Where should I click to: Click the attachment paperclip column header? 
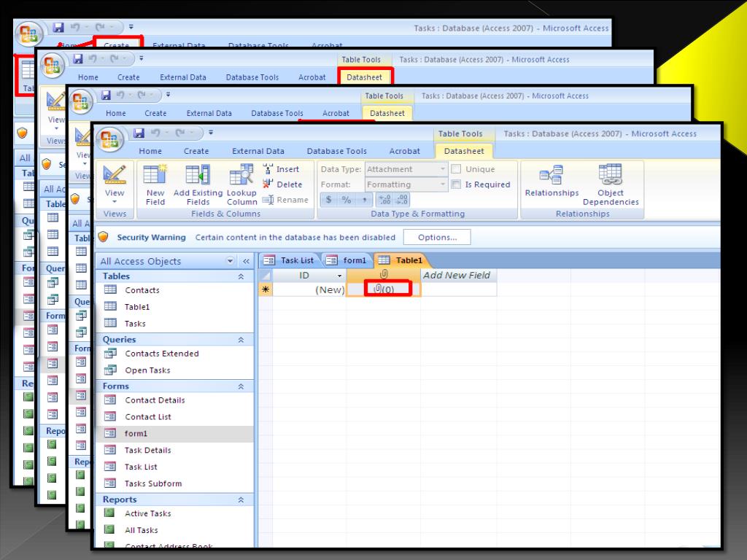(x=384, y=275)
